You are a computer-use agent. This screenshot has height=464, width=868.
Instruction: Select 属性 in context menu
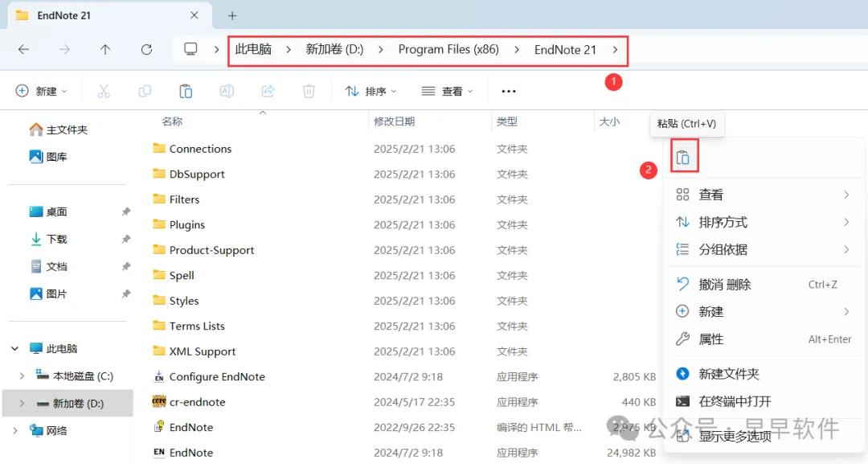[x=763, y=339]
